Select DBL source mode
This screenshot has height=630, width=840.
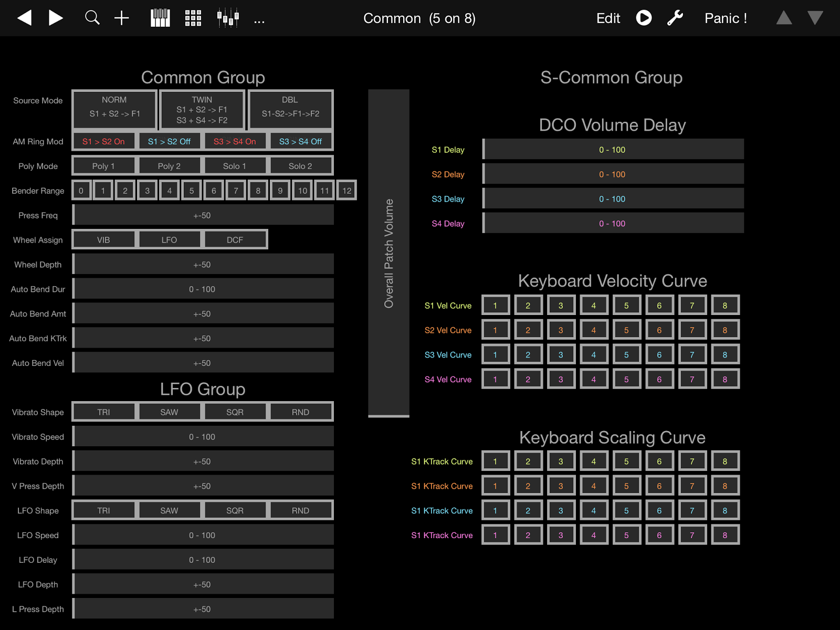(x=290, y=109)
